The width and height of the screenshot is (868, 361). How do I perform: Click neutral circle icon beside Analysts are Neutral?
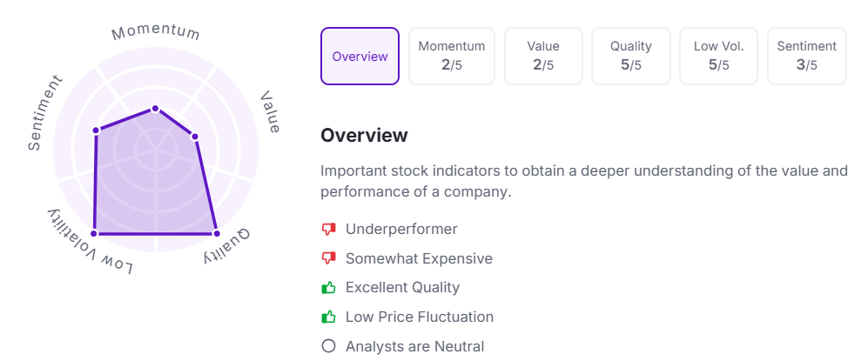pyautogui.click(x=328, y=346)
